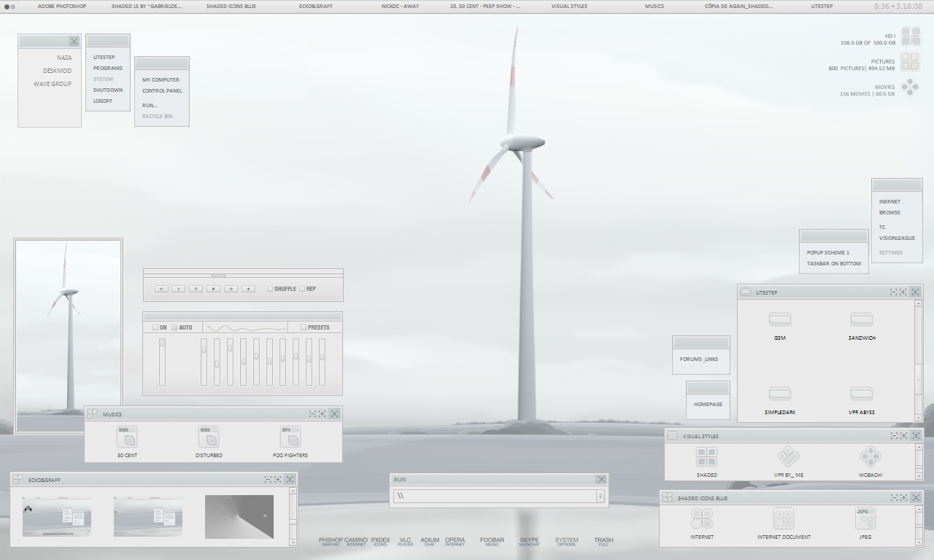This screenshot has height=560, width=934.
Task: Enable the REP repeat checkbox
Action: [302, 289]
